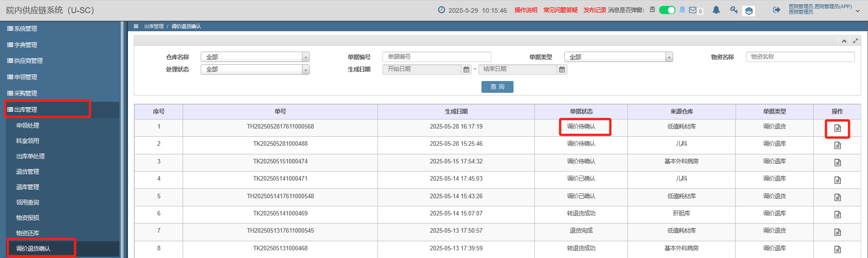
Task: Expand the 医院管理员 user dropdown arrow
Action: [858, 11]
